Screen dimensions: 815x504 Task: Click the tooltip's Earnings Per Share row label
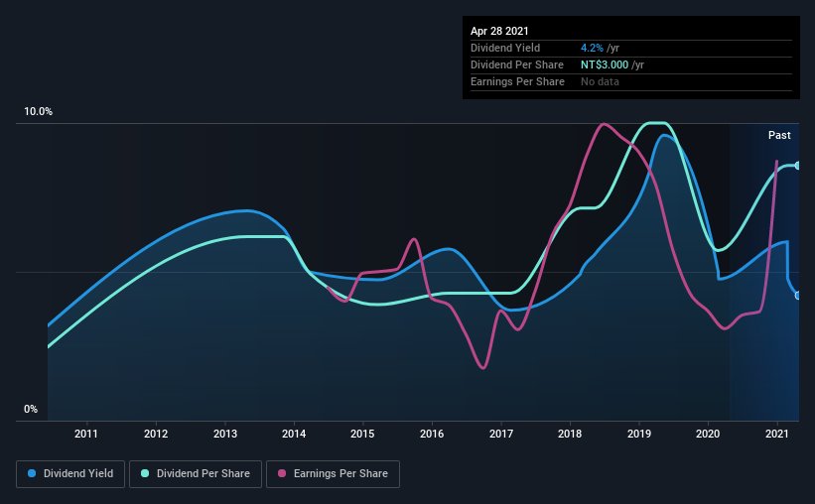[517, 81]
